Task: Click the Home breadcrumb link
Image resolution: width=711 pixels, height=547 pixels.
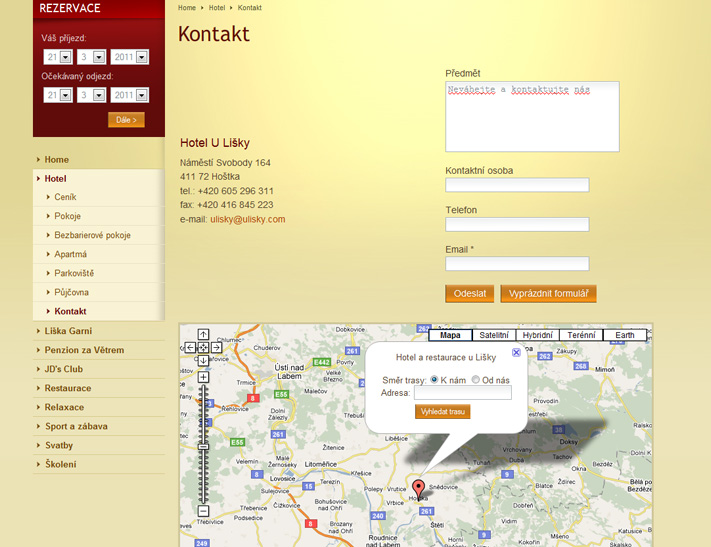Action: 187,8
